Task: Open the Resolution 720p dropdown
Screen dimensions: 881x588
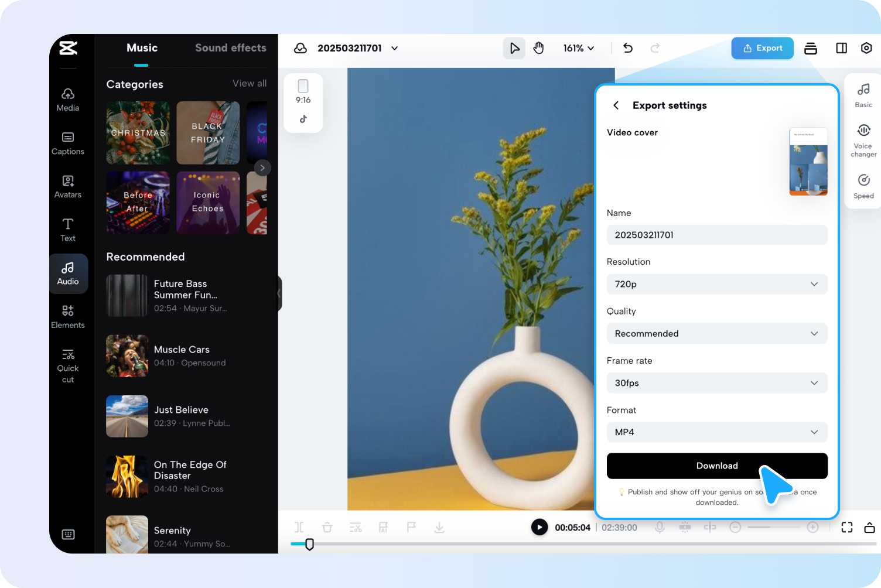Action: 717,284
